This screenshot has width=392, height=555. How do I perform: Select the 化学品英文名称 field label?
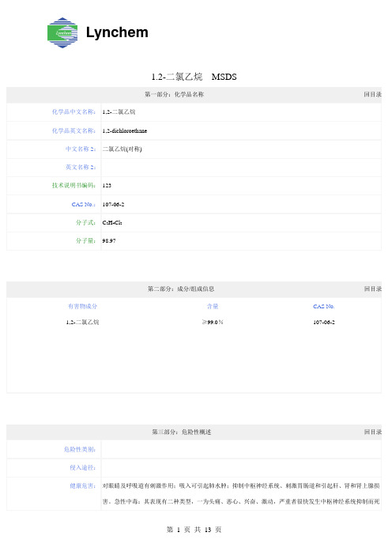pos(73,130)
